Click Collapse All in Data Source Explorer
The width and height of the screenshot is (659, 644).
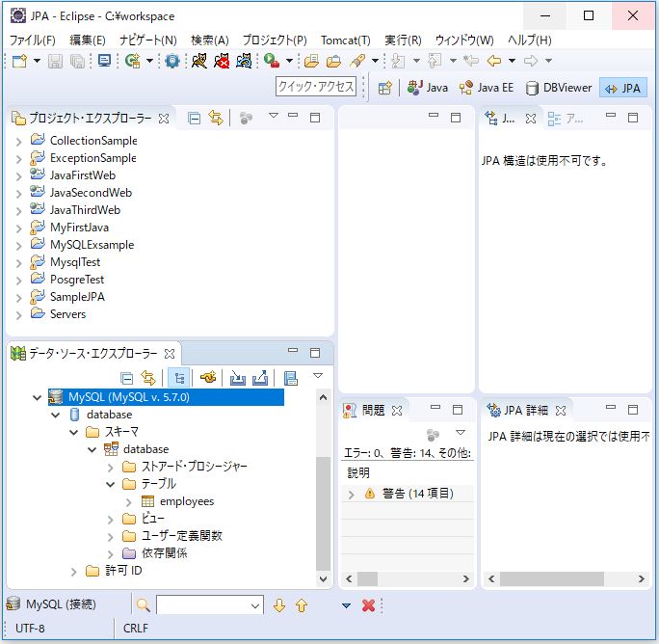pos(126,378)
